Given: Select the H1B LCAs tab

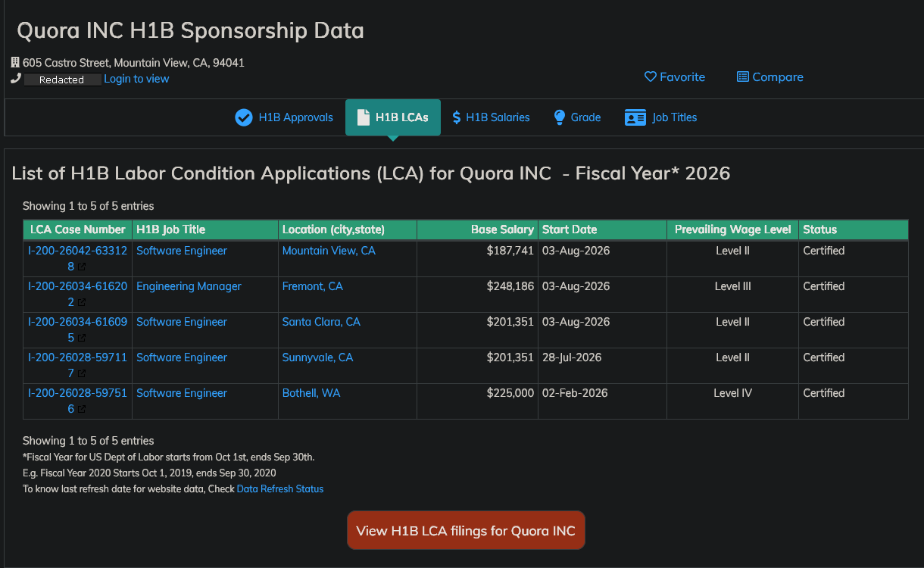Looking at the screenshot, I should tap(393, 117).
